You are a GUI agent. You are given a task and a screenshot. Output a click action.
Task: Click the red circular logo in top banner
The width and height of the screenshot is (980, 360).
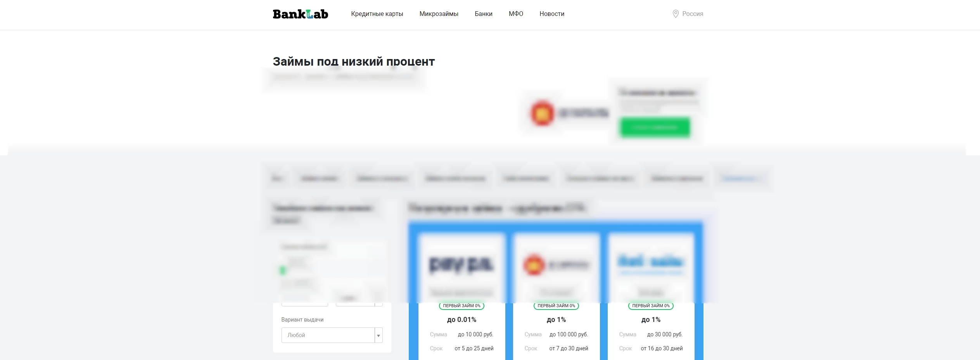542,113
